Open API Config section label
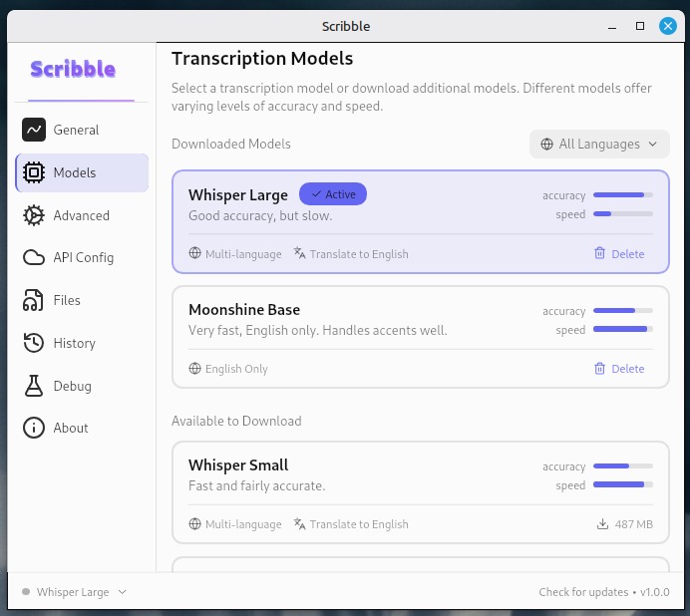 pos(84,257)
